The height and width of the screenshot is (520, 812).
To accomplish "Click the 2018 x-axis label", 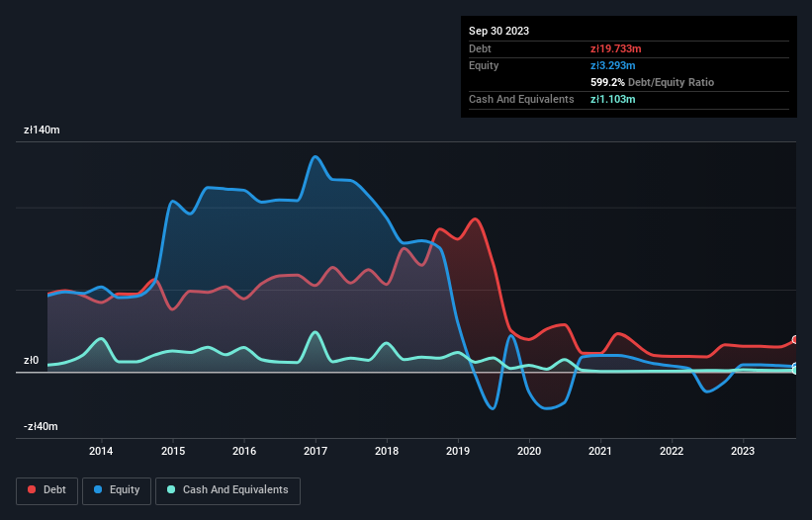I will 387,451.
